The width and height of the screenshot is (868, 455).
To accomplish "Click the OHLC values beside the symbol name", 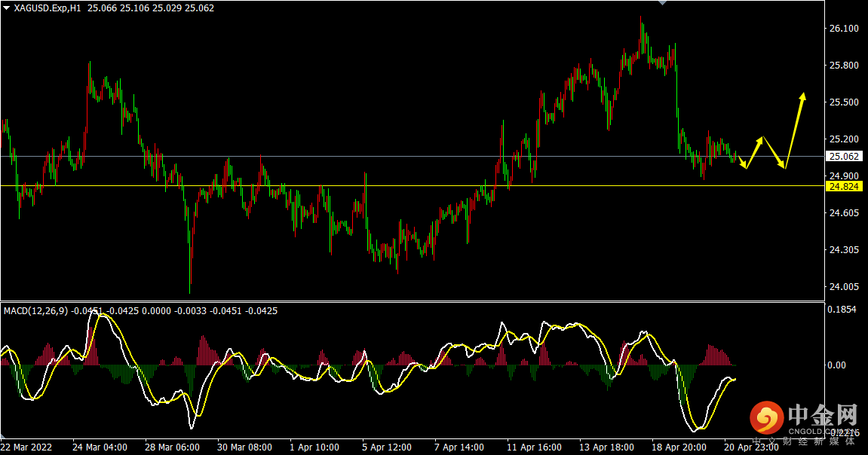I will click(x=151, y=8).
